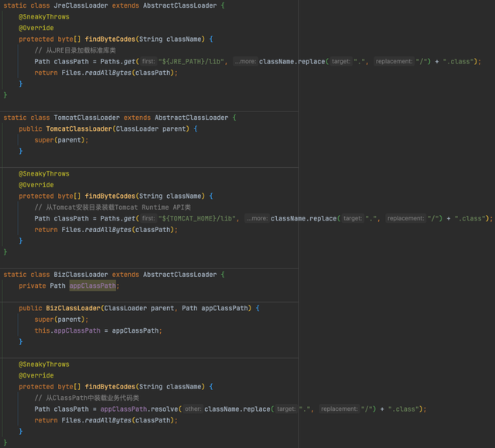The image size is (495, 448).
Task: Click "target:" hint on the TOMCAT_HOME line
Action: click(353, 218)
